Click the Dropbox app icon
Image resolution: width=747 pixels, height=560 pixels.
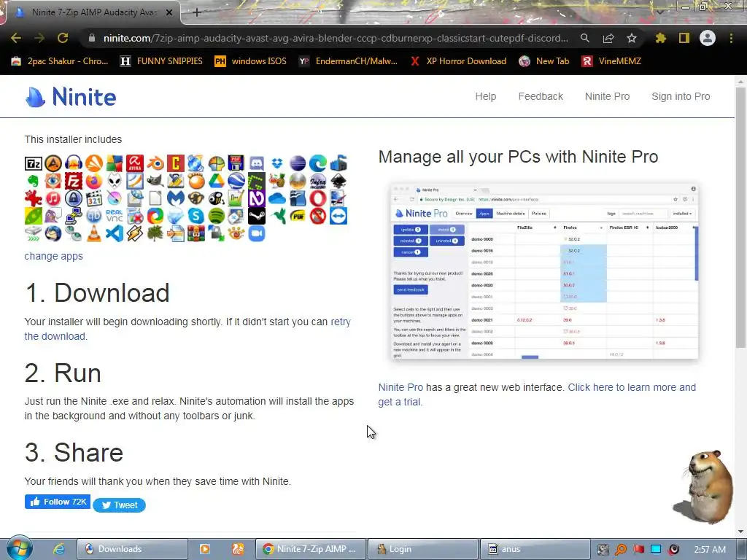277,163
